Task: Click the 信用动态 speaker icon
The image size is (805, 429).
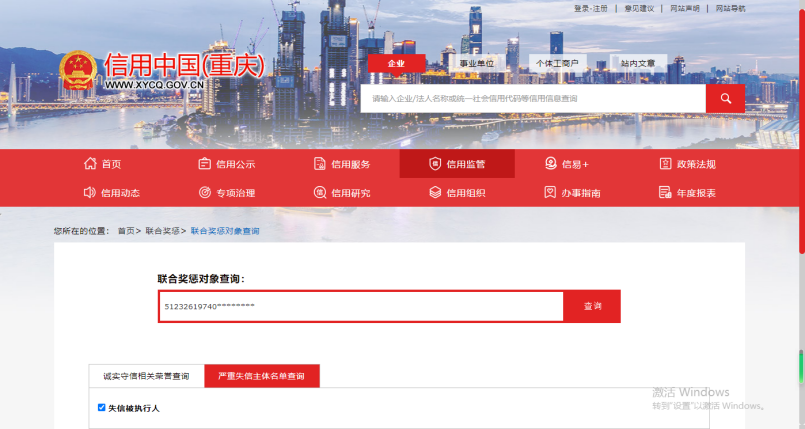Action: coord(89,192)
